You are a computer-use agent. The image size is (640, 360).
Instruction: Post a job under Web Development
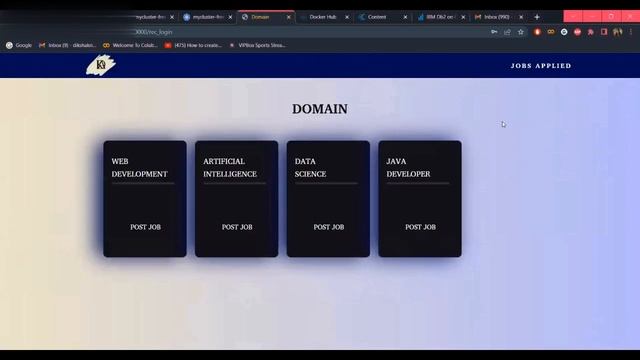click(x=145, y=227)
